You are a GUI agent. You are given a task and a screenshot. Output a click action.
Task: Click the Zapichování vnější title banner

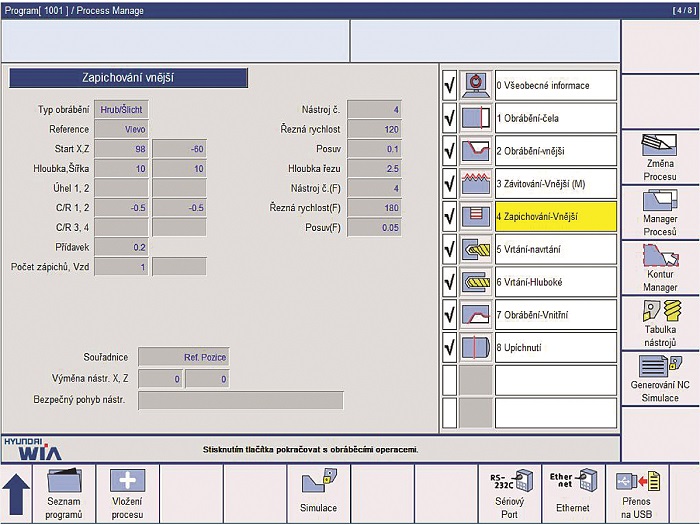[x=128, y=78]
